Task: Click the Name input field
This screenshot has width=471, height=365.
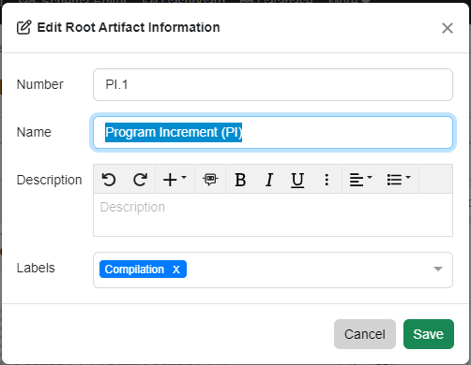Action: (x=273, y=132)
